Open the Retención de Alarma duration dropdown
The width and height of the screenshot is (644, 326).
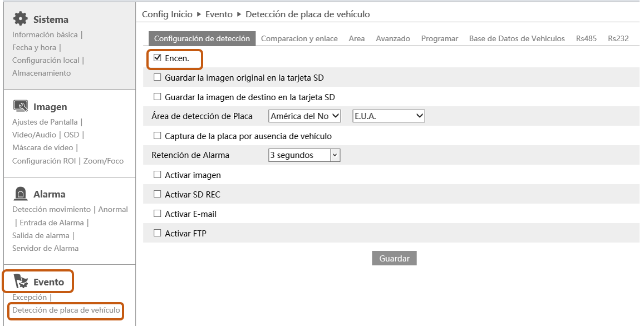click(304, 155)
